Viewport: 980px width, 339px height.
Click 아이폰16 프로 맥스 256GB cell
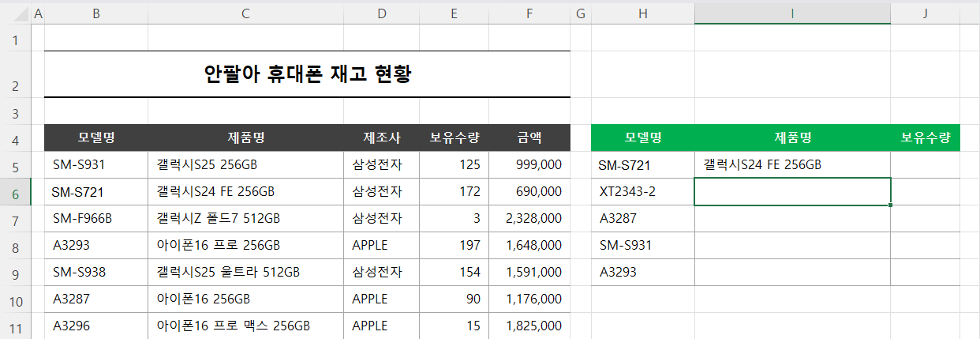point(245,326)
